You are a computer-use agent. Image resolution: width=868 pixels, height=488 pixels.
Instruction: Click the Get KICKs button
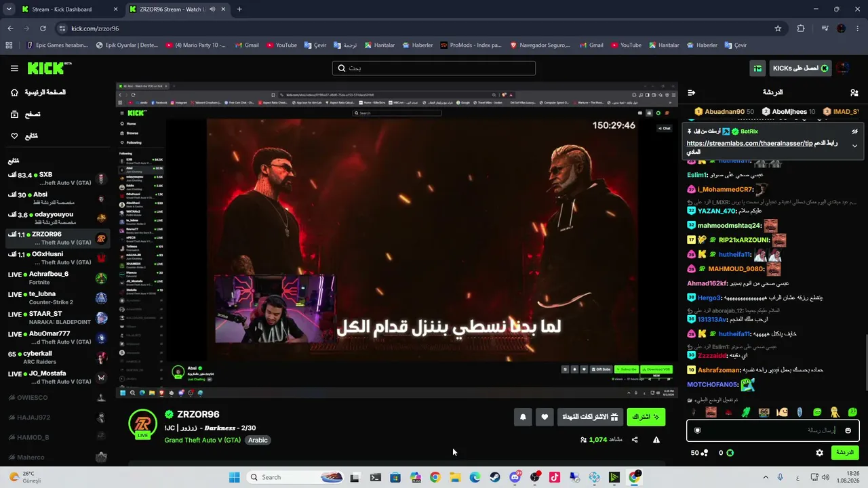click(x=800, y=68)
